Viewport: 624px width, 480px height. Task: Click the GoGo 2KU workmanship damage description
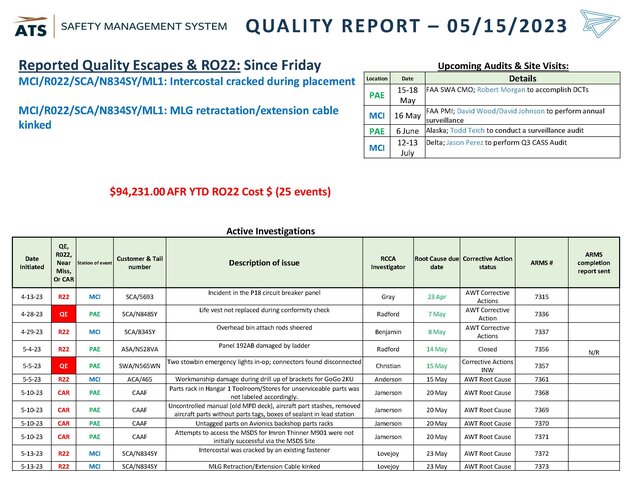coord(264,379)
